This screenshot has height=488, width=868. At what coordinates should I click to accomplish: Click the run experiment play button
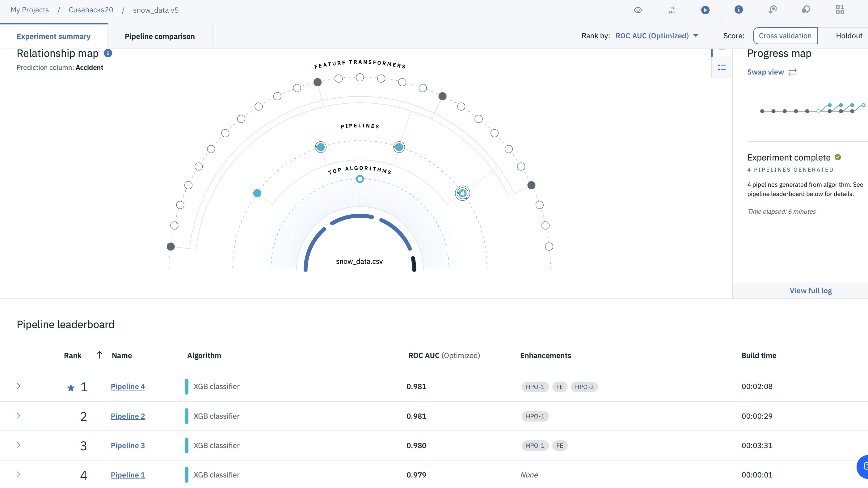tap(705, 10)
